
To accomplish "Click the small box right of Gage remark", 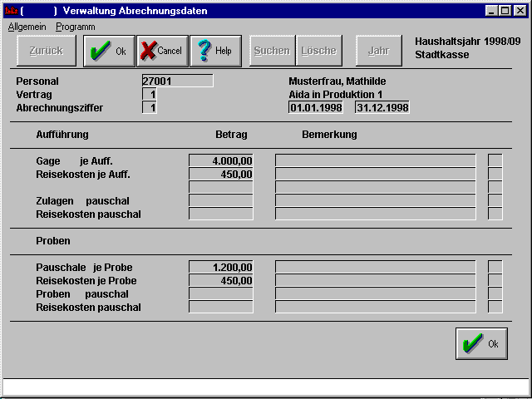I will pos(495,161).
